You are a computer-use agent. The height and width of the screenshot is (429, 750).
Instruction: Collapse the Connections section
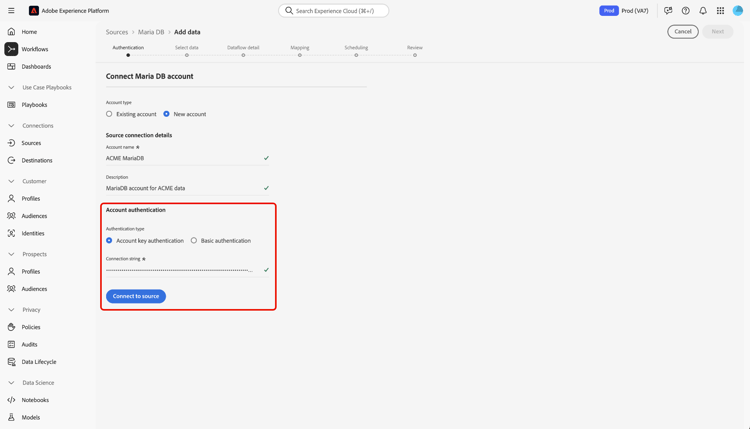(11, 126)
